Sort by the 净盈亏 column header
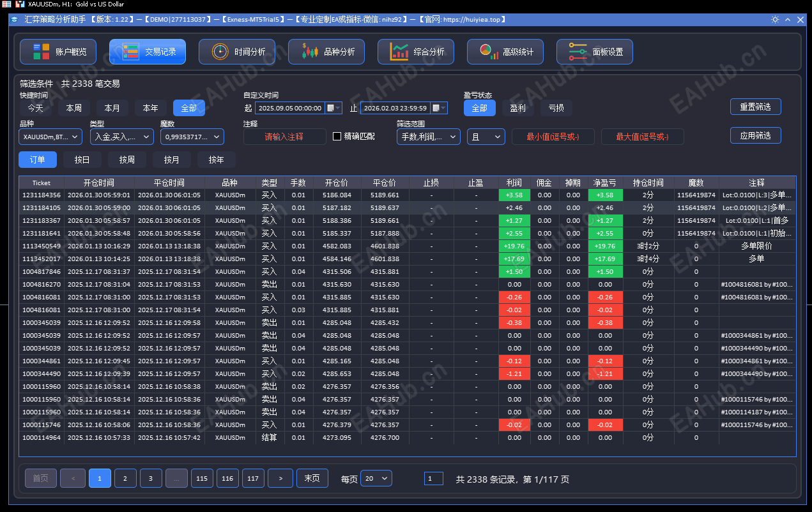 point(604,183)
